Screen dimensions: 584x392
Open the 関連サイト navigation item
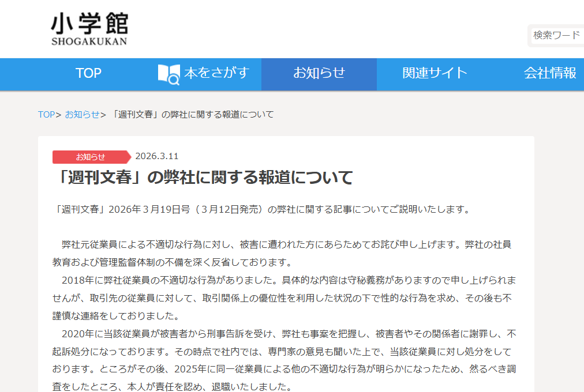point(435,74)
